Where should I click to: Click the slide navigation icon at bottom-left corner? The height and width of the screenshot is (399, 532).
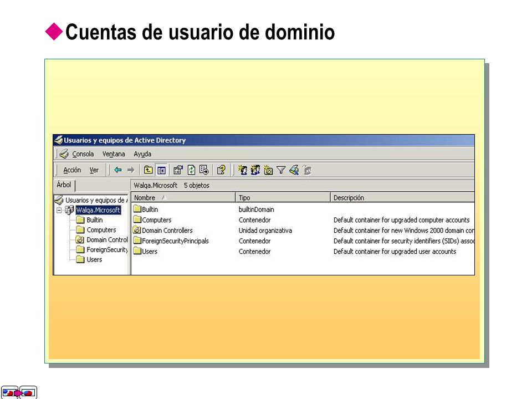pyautogui.click(x=19, y=392)
